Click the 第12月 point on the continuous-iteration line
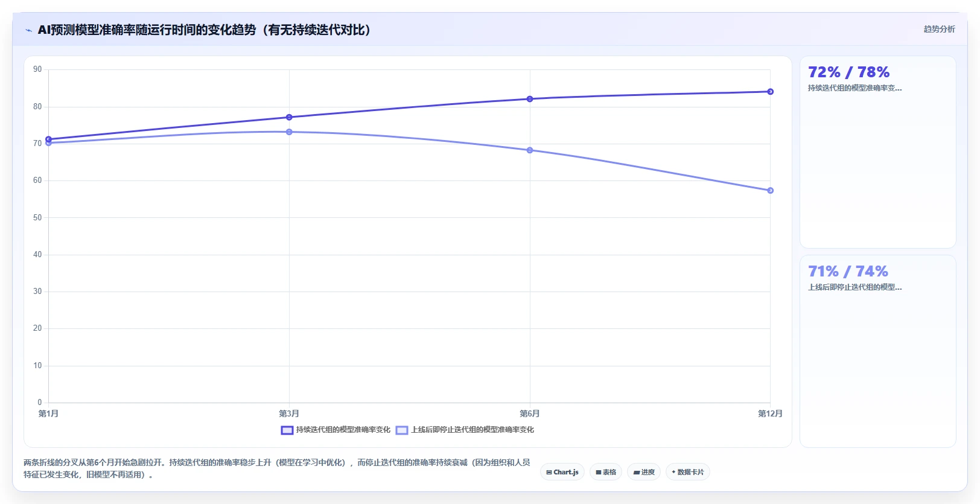Image resolution: width=980 pixels, height=504 pixels. coord(771,92)
